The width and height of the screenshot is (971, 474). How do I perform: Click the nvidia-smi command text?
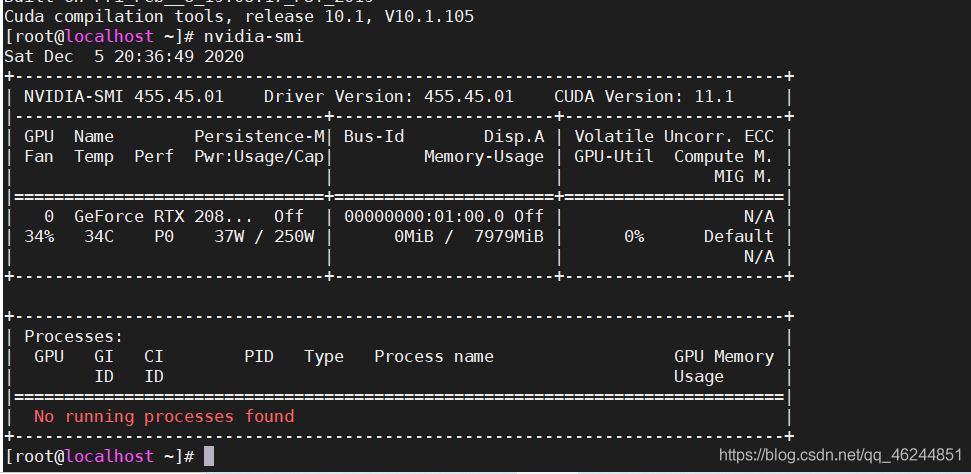pyautogui.click(x=254, y=37)
